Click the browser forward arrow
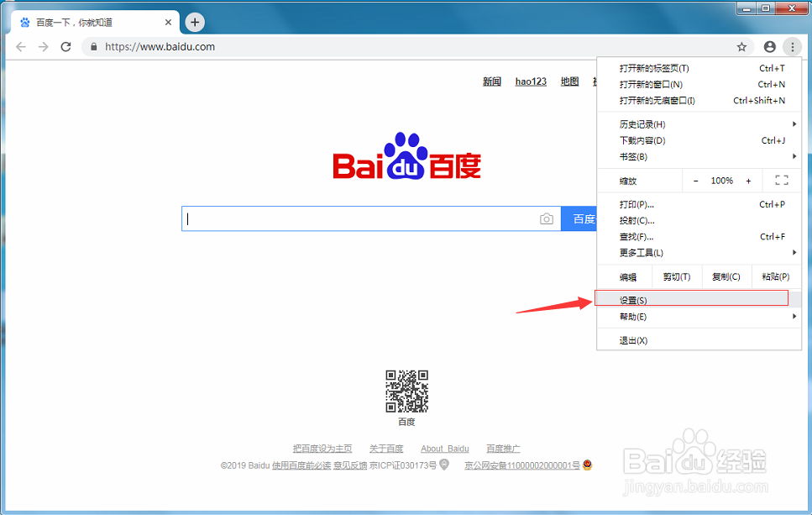 [44, 47]
